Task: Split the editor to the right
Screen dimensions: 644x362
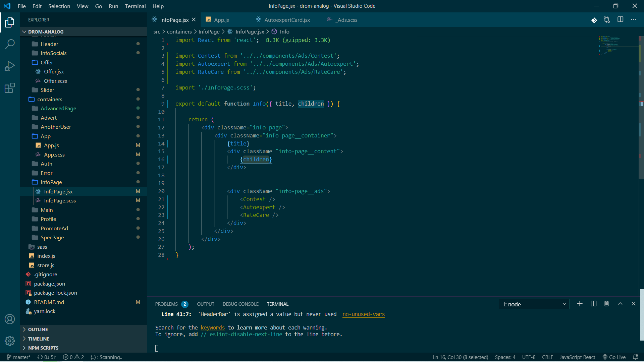Action: (620, 20)
